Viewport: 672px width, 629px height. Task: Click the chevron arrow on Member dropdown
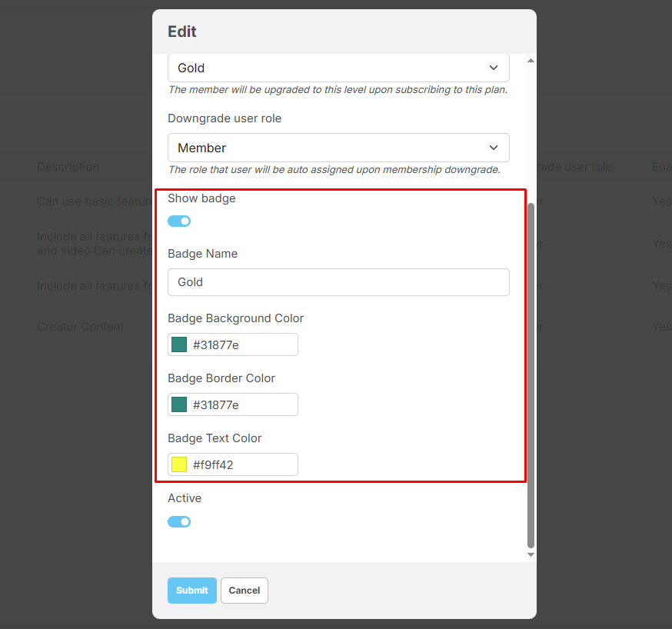tap(494, 148)
